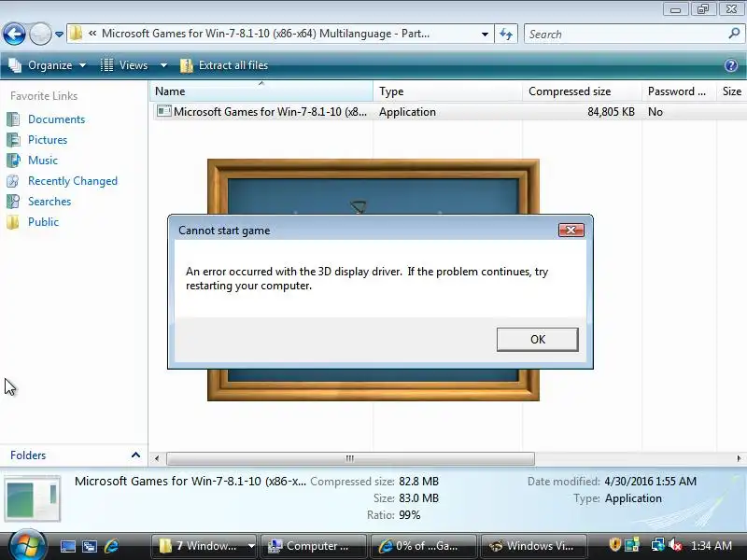Click the Recently Changed icon in the sidebar

pos(13,181)
